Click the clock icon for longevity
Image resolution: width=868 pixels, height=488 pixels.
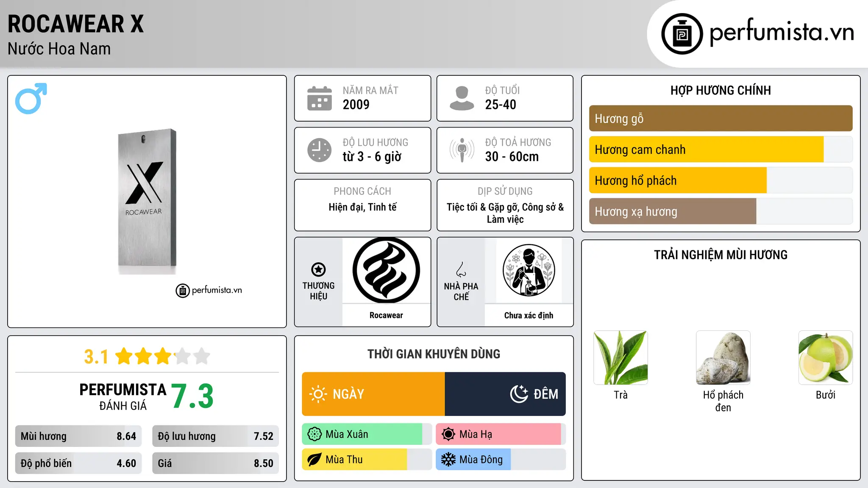320,150
